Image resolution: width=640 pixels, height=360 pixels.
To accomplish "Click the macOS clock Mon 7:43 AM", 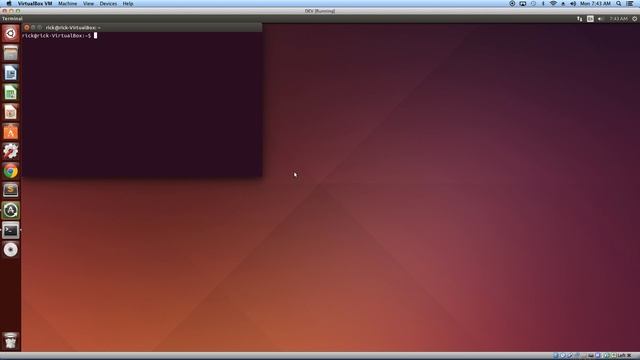I will pos(595,3).
